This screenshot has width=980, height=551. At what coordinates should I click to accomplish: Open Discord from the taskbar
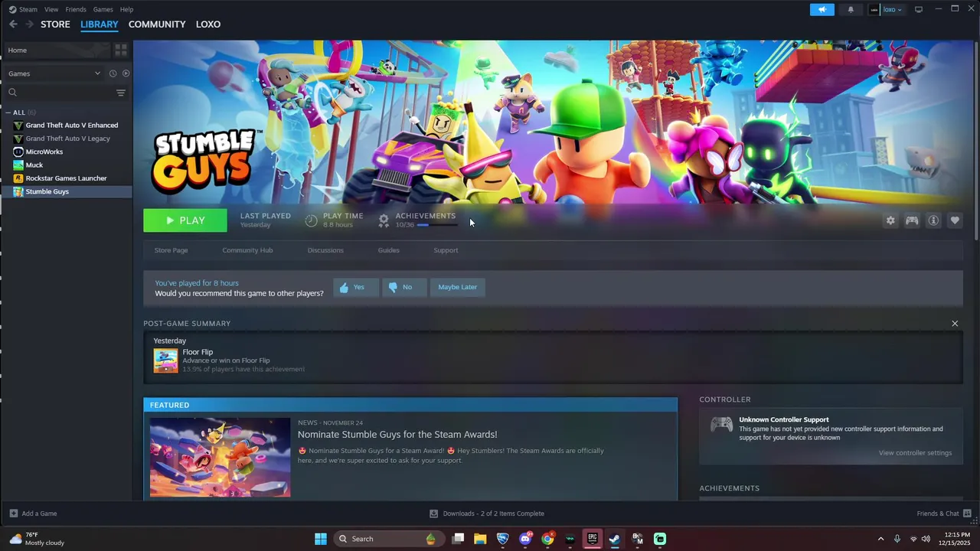tap(525, 539)
